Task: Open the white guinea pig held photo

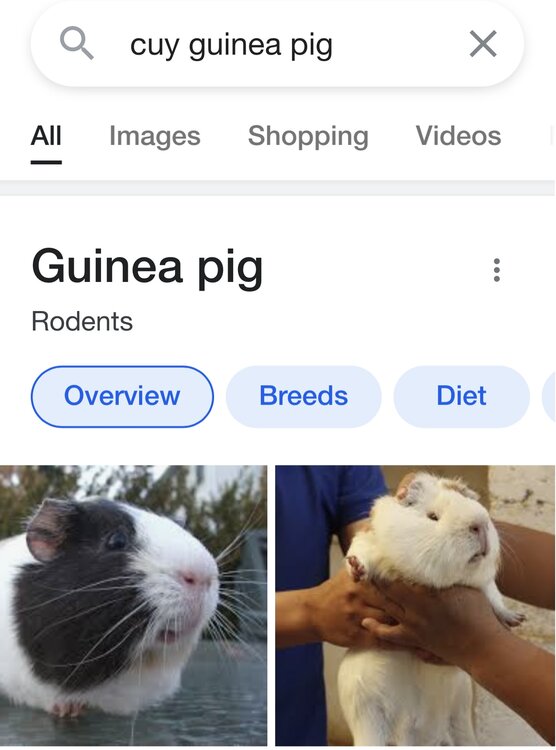Action: (415, 606)
